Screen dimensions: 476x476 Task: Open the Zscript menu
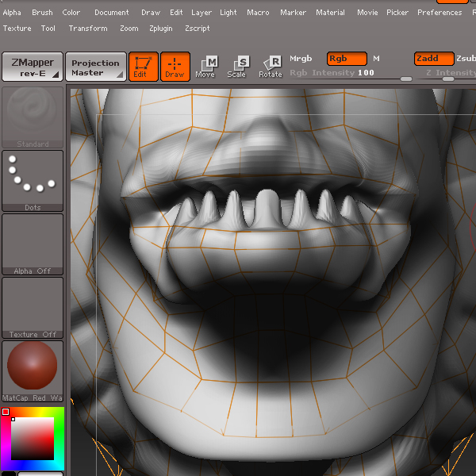pyautogui.click(x=198, y=29)
